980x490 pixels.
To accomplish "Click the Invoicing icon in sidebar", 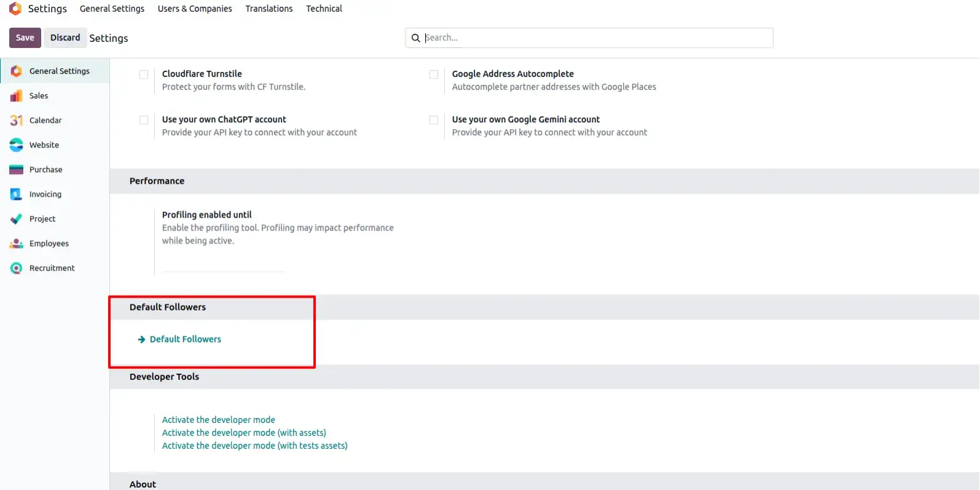I will coord(17,194).
